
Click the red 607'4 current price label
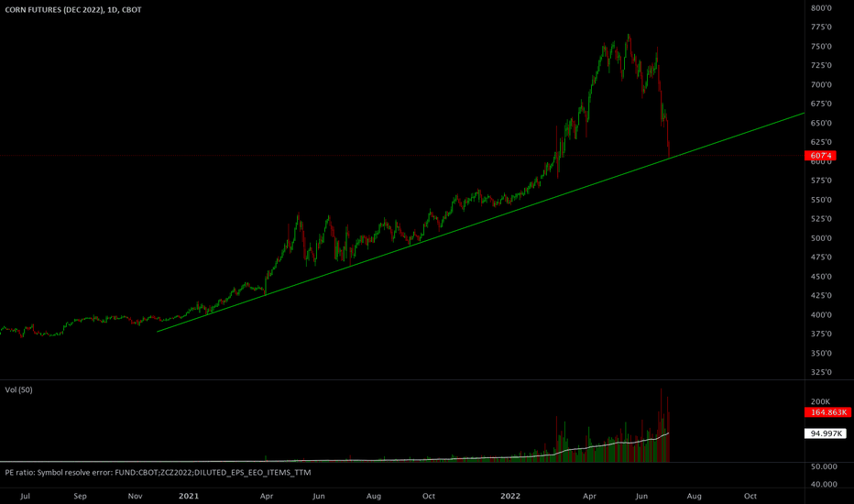[820, 156]
